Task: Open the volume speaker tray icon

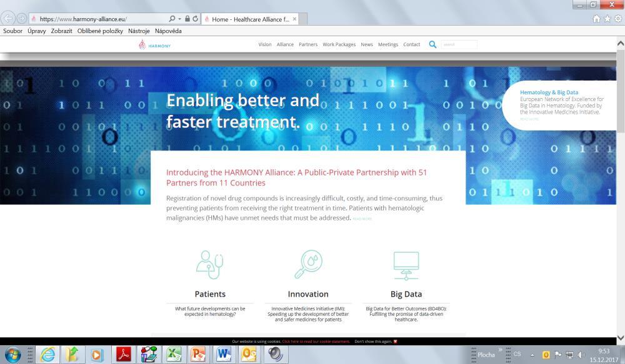Action: click(x=581, y=355)
